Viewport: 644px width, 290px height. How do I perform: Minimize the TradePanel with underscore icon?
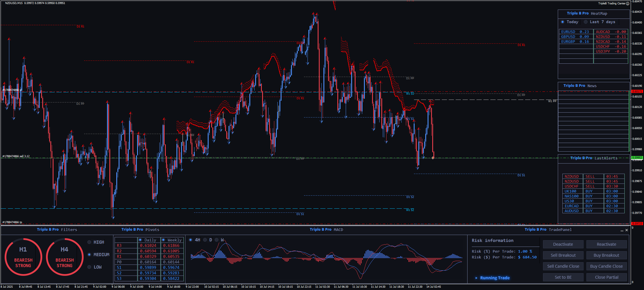pyautogui.click(x=622, y=230)
